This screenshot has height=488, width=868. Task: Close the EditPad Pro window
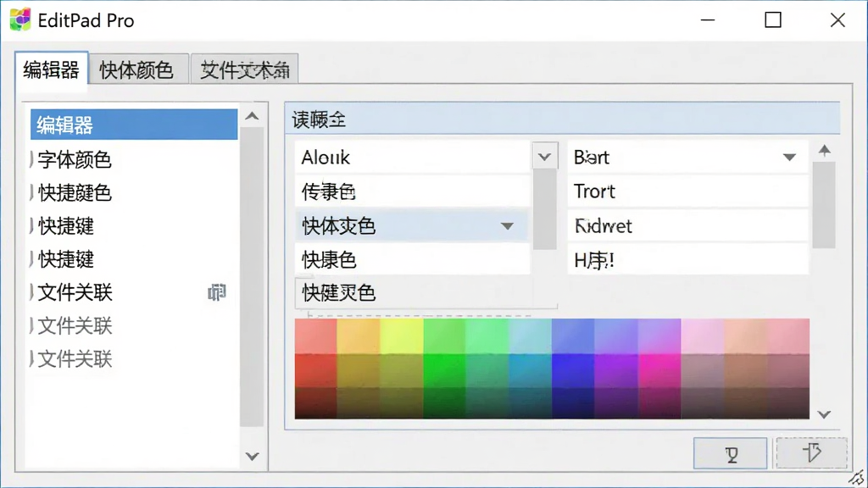click(x=837, y=20)
